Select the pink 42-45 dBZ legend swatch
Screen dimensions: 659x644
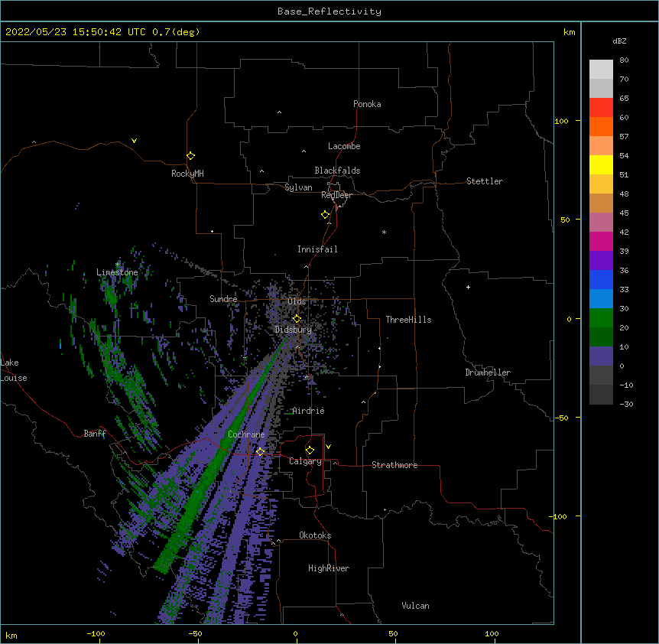coord(601,222)
